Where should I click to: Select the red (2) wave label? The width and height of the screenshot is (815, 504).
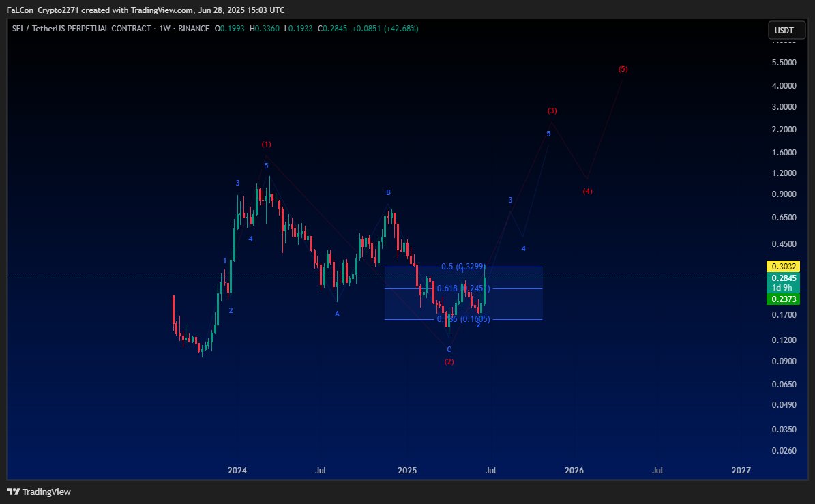449,361
